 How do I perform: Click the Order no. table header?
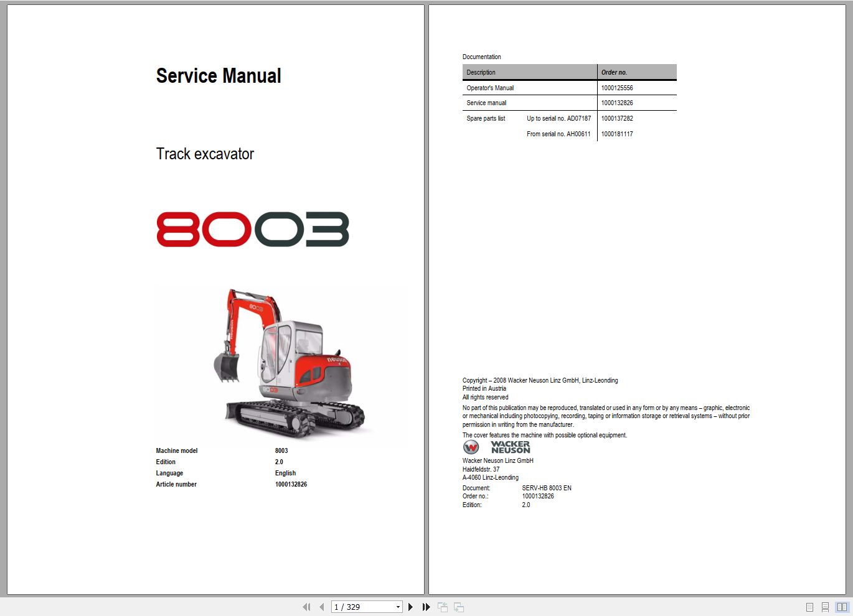pos(614,72)
